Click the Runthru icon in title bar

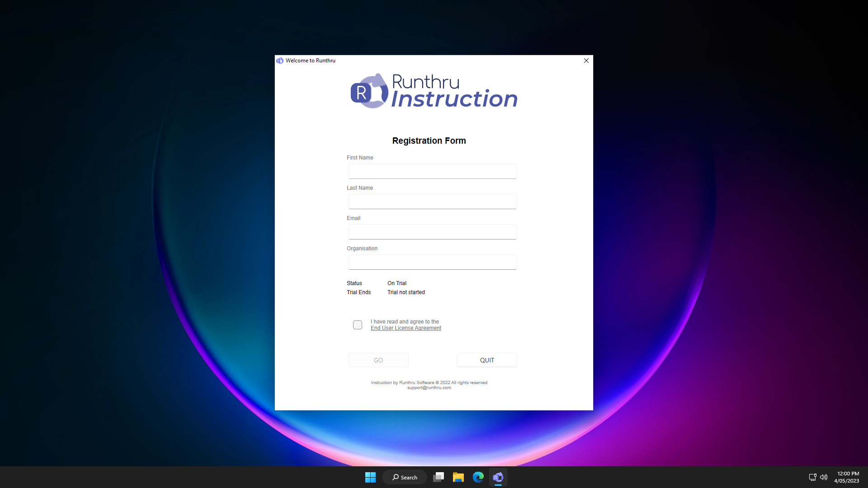click(280, 61)
